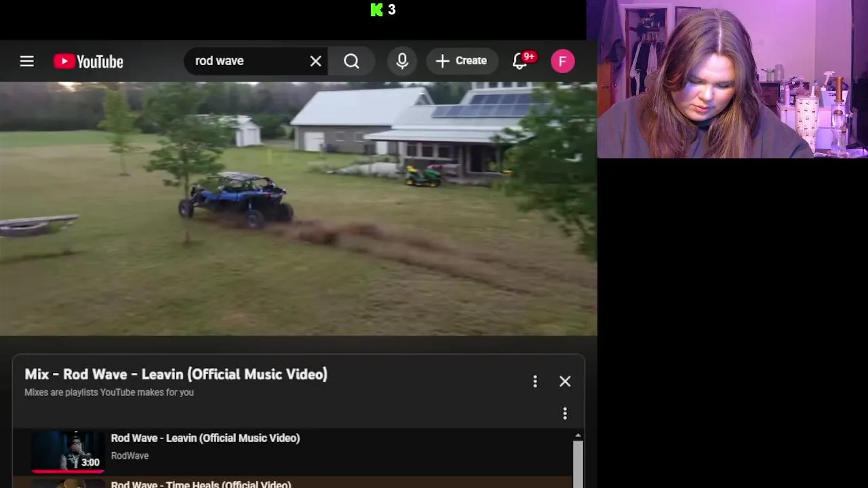Open the Mix playlist options menu
This screenshot has width=868, height=488.
[535, 382]
